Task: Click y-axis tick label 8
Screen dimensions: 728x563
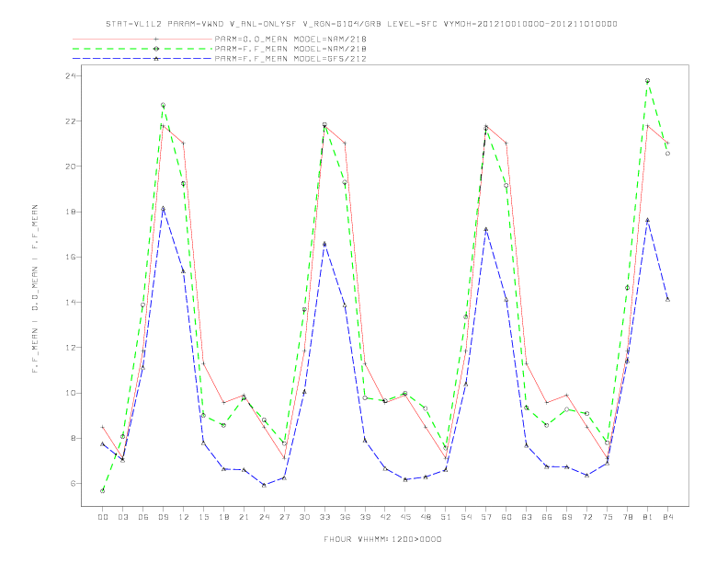Action: pyautogui.click(x=73, y=438)
